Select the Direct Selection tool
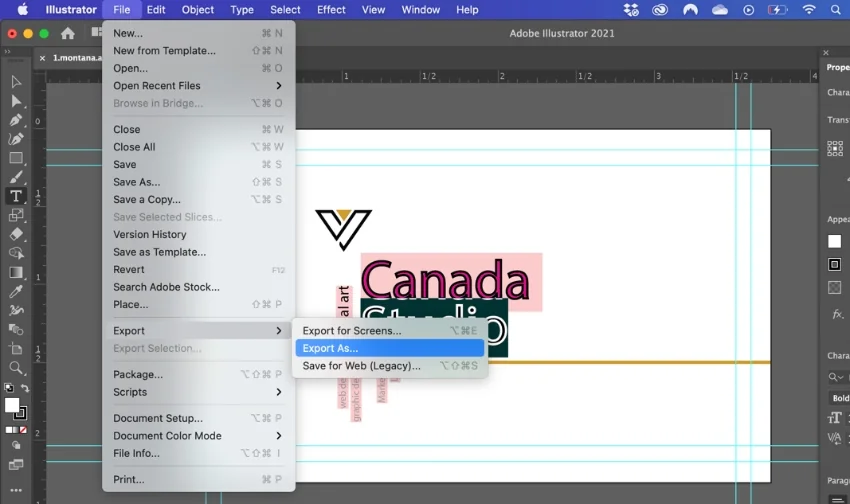This screenshot has height=504, width=850. (x=16, y=101)
